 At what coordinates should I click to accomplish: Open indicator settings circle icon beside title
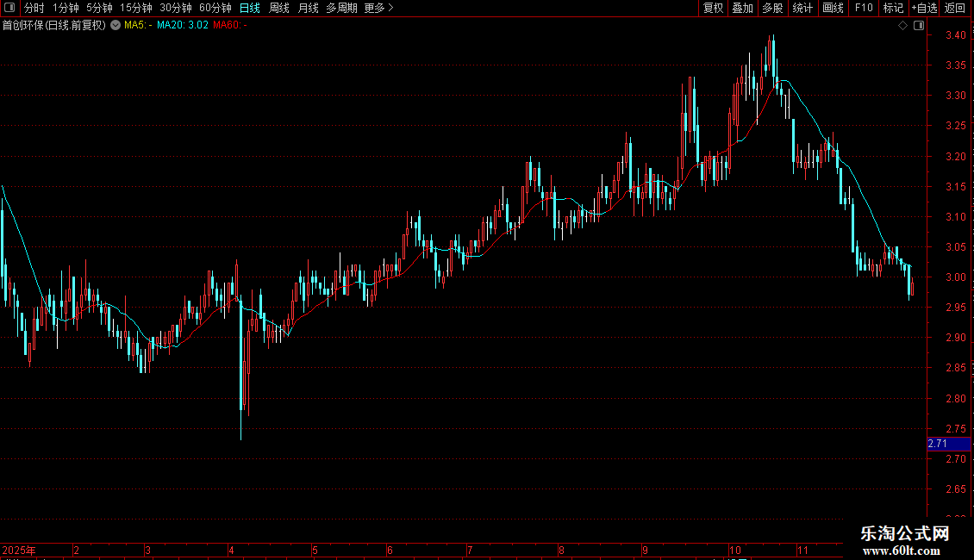[116, 25]
